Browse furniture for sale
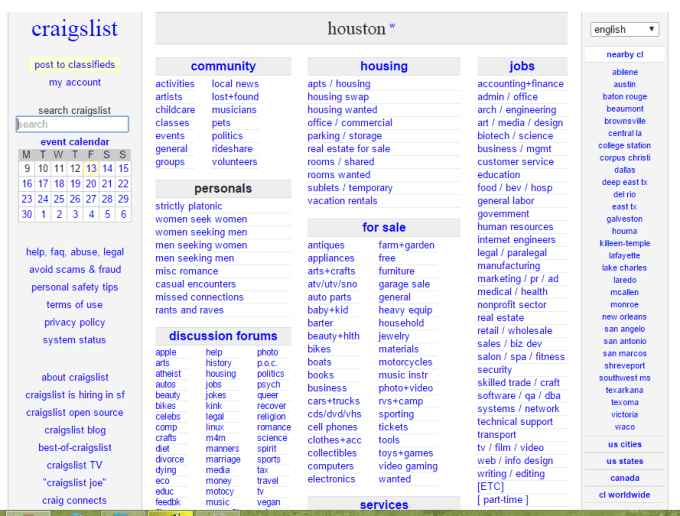 [x=396, y=271]
